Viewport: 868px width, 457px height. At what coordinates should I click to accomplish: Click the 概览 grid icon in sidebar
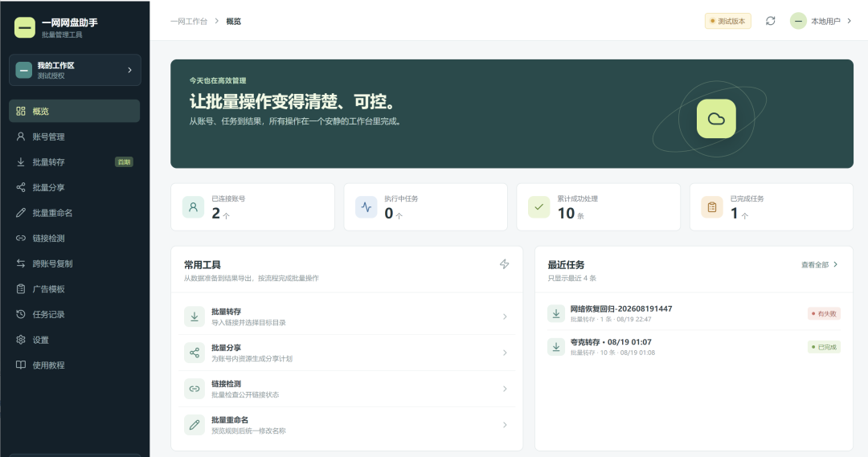click(x=20, y=111)
